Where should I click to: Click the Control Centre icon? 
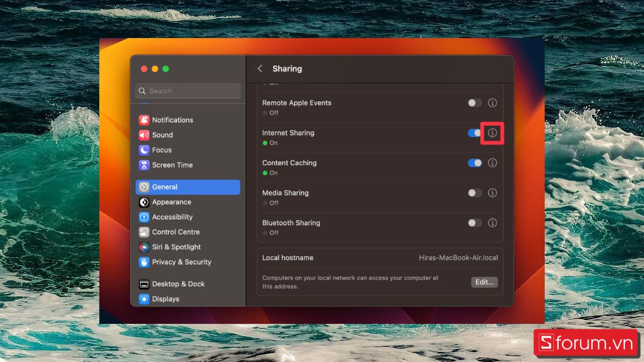(x=143, y=232)
